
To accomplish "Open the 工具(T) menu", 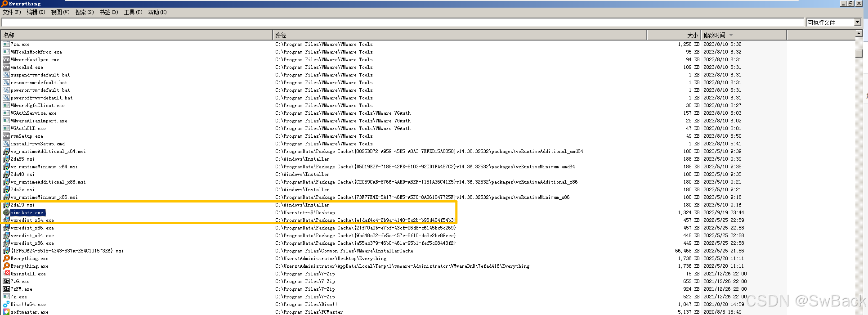I will pos(133,12).
